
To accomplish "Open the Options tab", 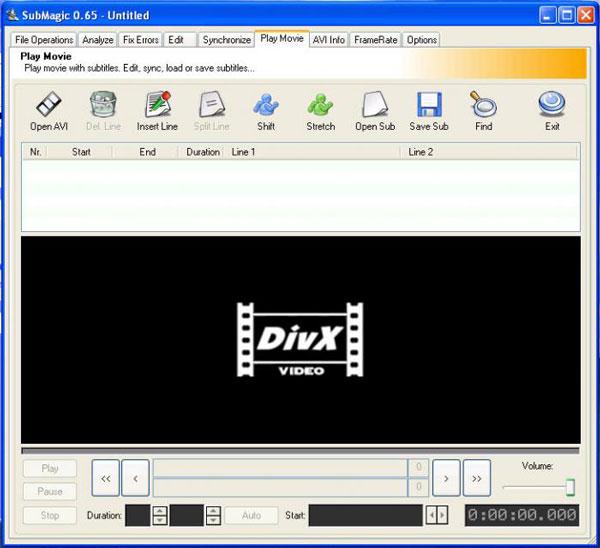I will point(421,40).
